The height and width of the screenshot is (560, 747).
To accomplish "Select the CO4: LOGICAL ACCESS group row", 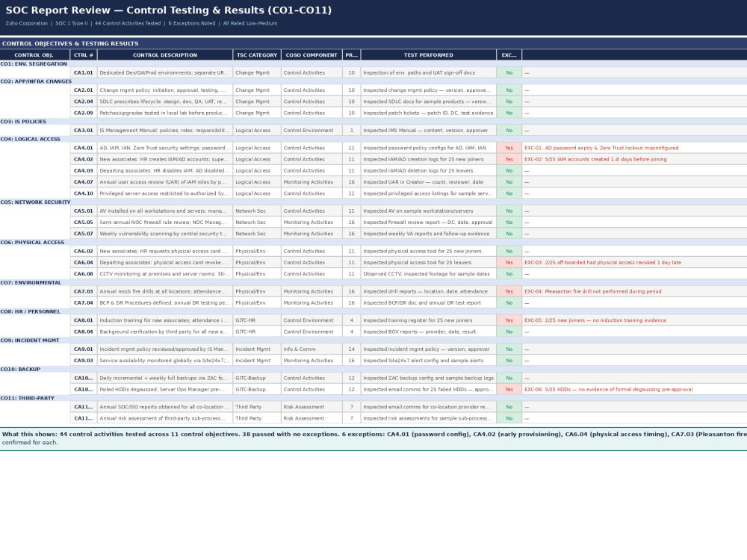I will (x=373, y=139).
